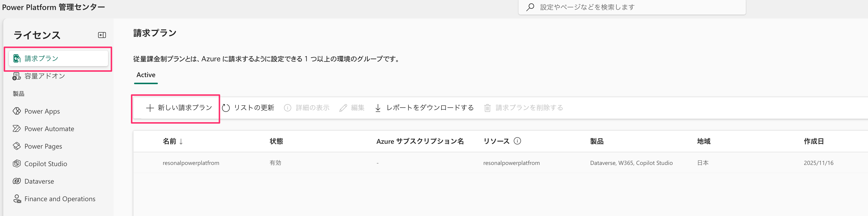Click レポートをダウンロードする to download the report

pos(424,108)
